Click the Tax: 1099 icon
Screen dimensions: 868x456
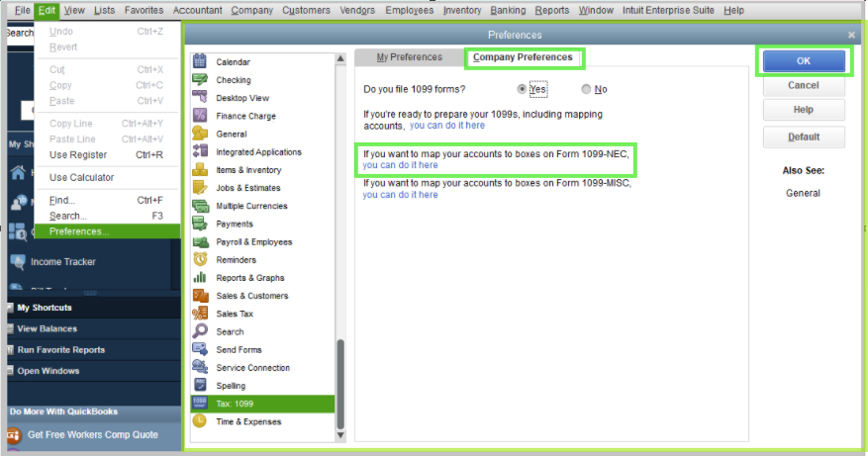pos(200,403)
